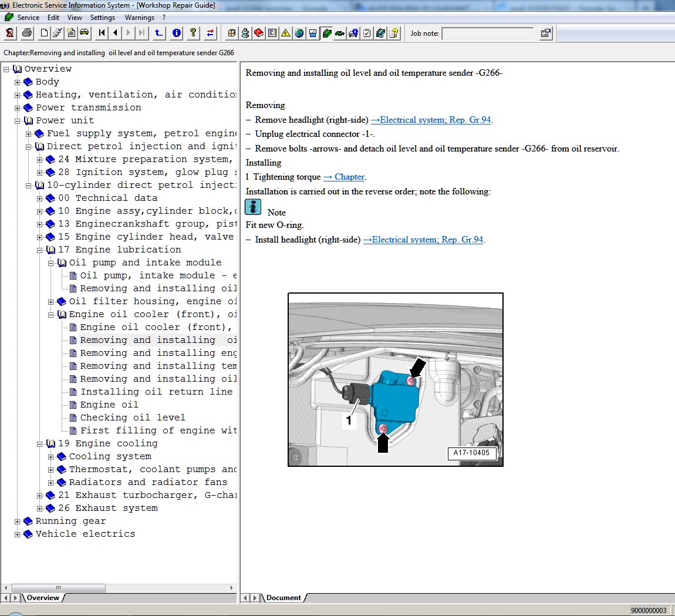Viewport: 675px width, 616px height.
Task: Open the Edit menu
Action: [x=53, y=18]
